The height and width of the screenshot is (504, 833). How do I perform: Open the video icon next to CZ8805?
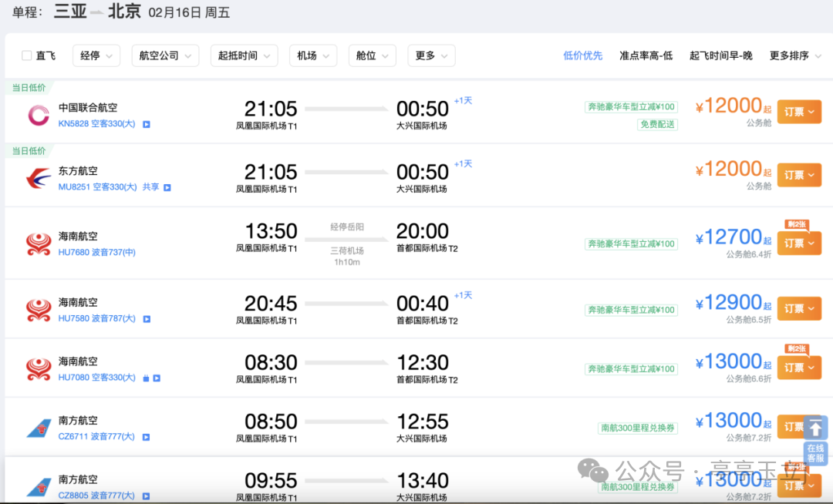(146, 496)
